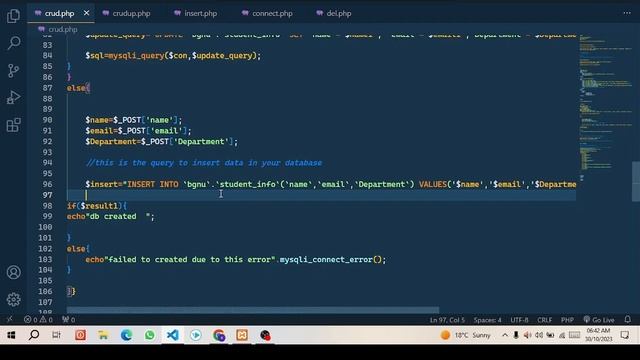Show hidden system tray icons

(x=505, y=335)
